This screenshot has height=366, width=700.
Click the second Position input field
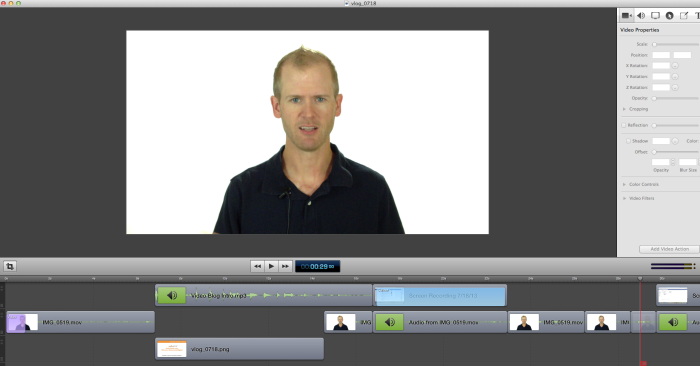point(682,55)
